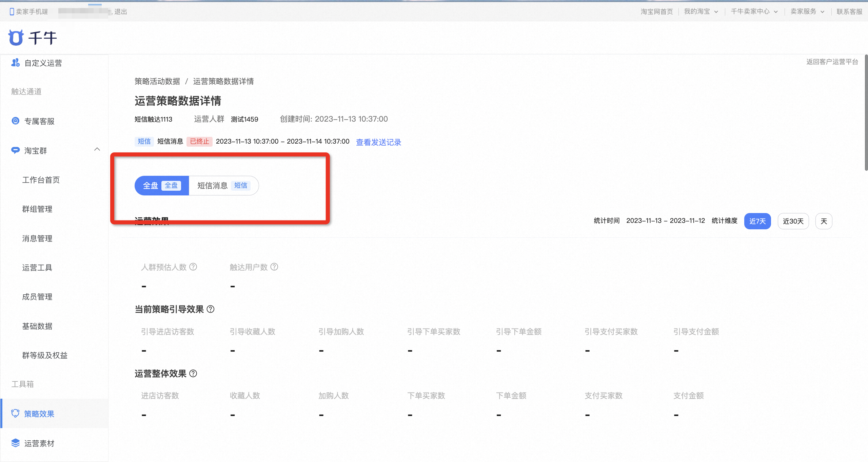Switch to the 短信消息 tab
This screenshot has width=868, height=462.
(223, 186)
